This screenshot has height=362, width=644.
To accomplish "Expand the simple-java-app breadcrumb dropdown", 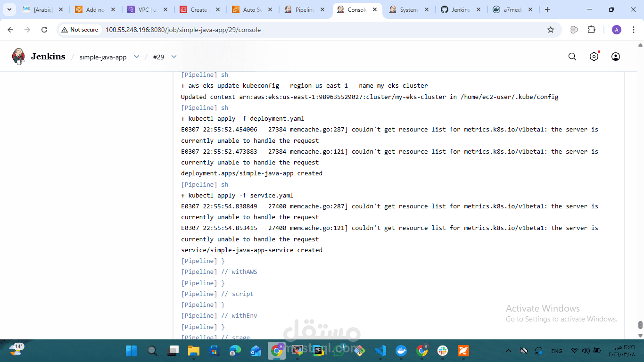I will 137,57.
